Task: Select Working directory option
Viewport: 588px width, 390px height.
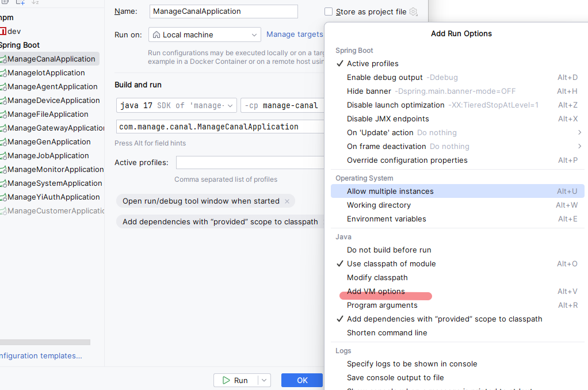Action: [x=457, y=205]
